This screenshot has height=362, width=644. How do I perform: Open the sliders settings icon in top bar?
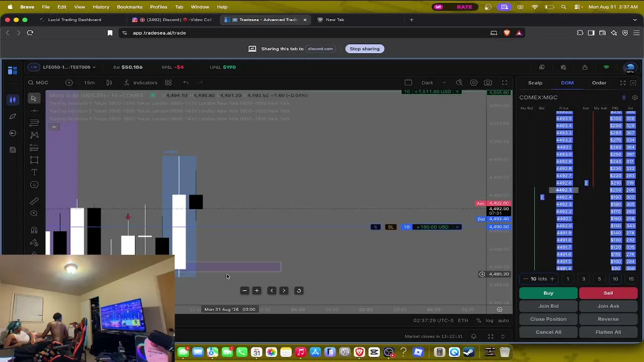point(563,67)
